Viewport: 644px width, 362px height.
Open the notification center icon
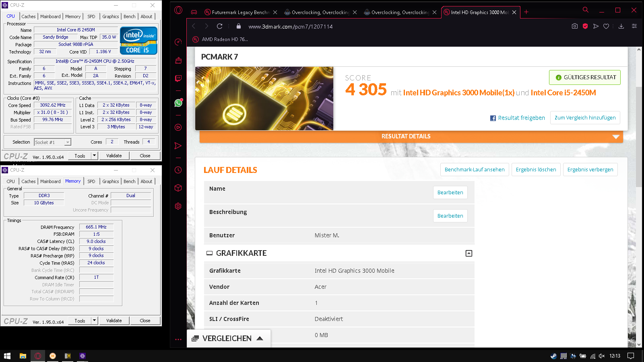(631, 356)
